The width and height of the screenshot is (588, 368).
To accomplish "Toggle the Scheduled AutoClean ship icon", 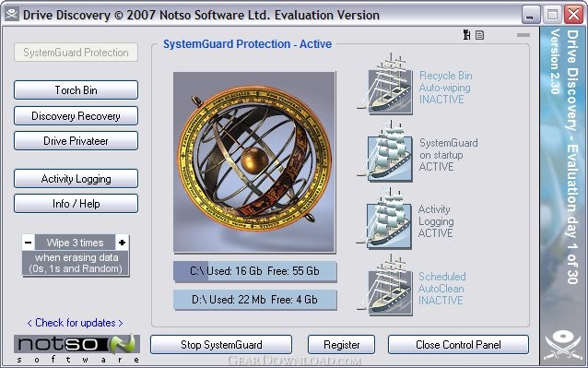I will click(x=386, y=285).
